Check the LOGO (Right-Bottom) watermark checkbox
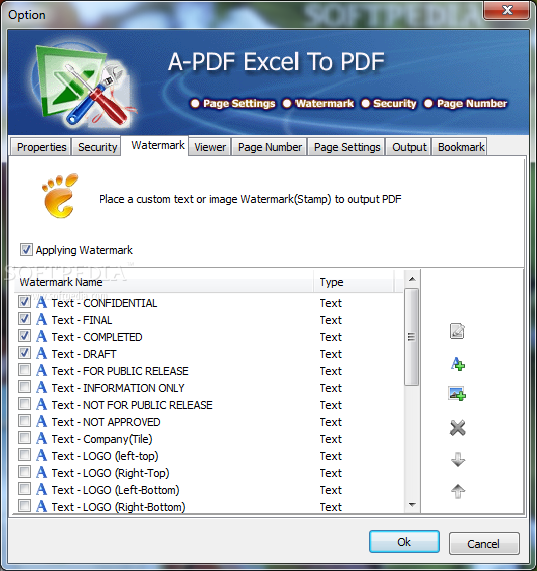This screenshot has height=571, width=537. pos(24,506)
